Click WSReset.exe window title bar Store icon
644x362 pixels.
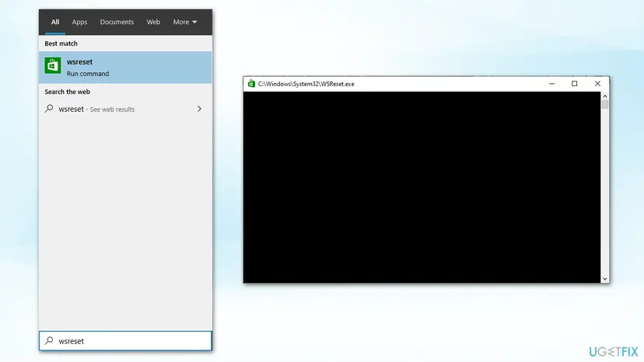pos(251,84)
